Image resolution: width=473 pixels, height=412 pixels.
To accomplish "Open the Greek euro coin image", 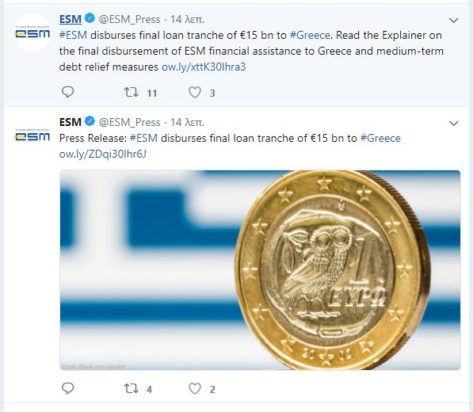I will click(x=260, y=270).
